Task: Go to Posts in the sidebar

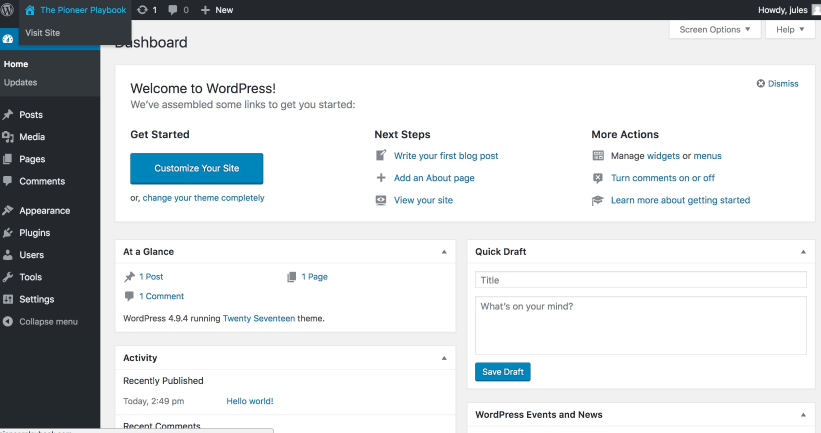Action: (31, 115)
